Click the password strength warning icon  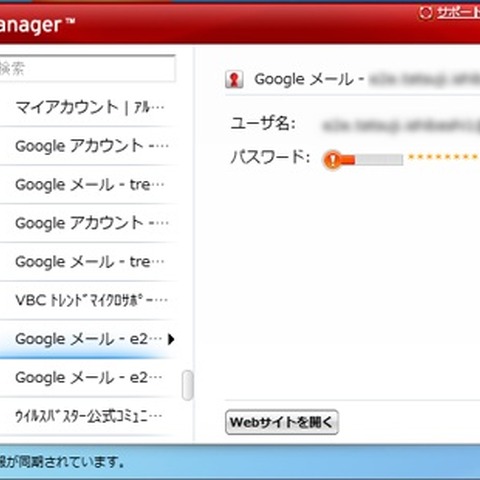332,160
